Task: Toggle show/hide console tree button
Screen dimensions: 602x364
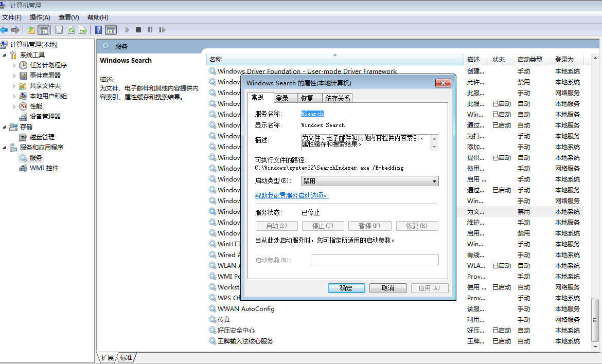Action: (x=43, y=30)
